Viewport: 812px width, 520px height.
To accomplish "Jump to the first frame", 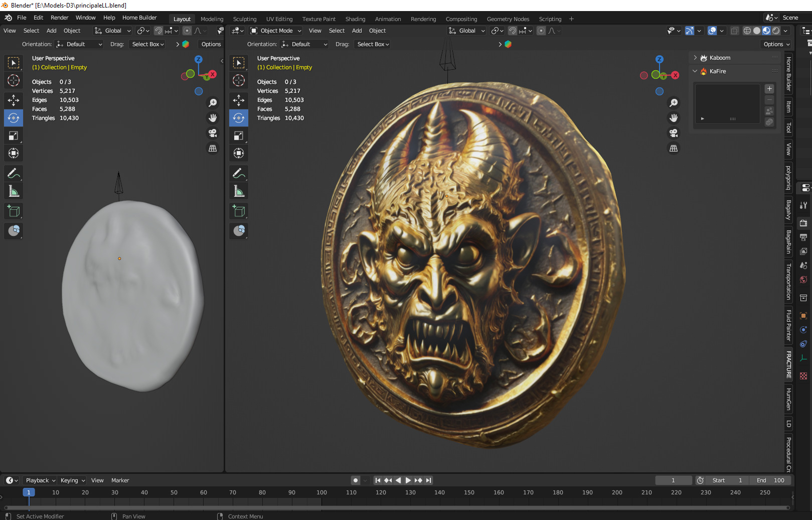I will [x=378, y=480].
